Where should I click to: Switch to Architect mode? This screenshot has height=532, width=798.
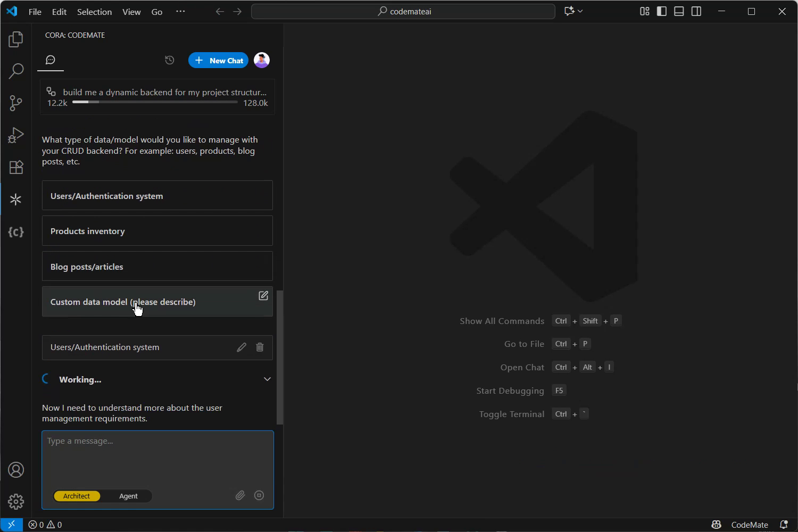[77, 496]
